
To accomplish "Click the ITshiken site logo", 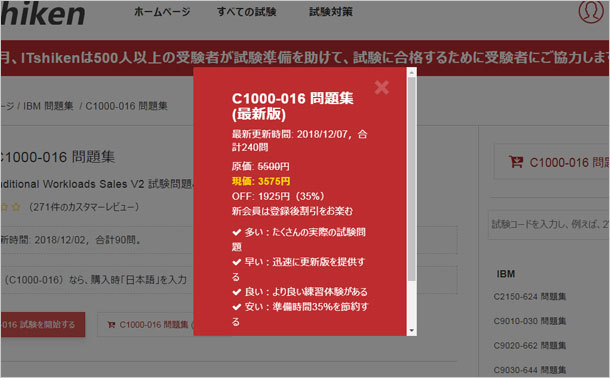I will tap(43, 14).
